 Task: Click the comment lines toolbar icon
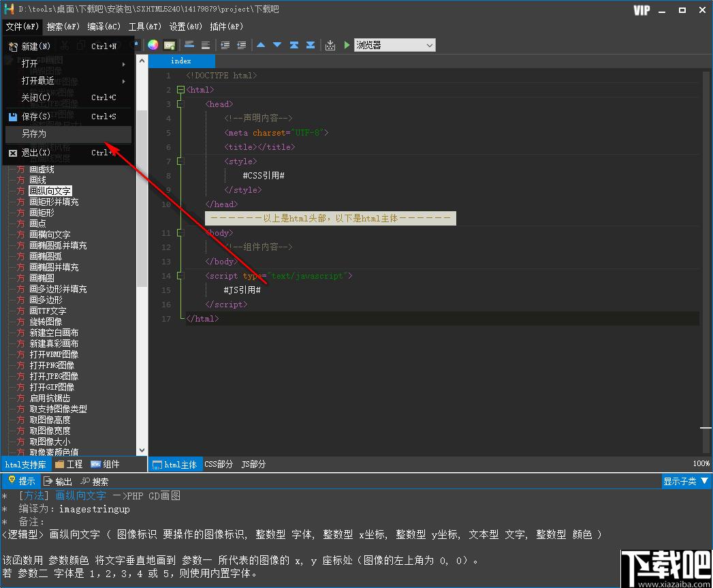pos(189,45)
